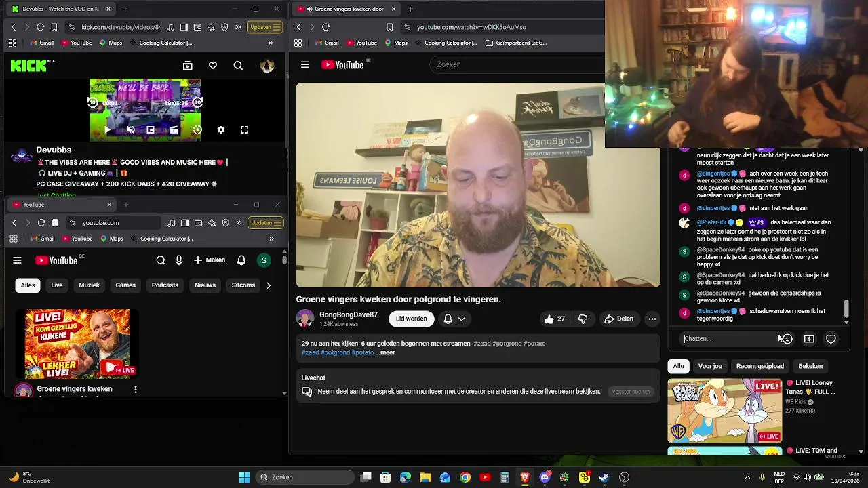The height and width of the screenshot is (488, 868).
Task: Toggle picture-in-picture mini player on Kick video
Action: click(x=151, y=129)
